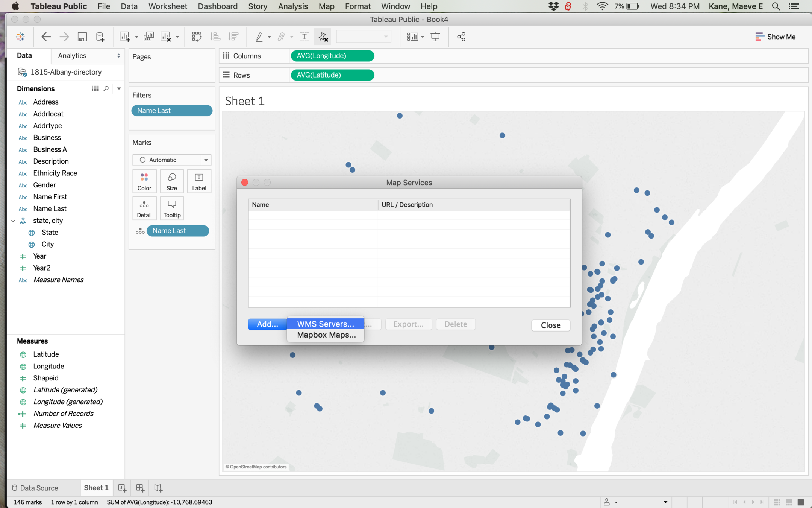Open the Automatic mark type dropdown
This screenshot has height=508, width=812.
(206, 160)
